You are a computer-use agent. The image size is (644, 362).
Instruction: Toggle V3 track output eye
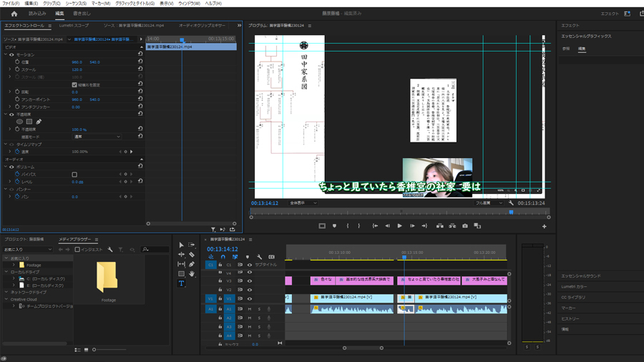point(249,280)
